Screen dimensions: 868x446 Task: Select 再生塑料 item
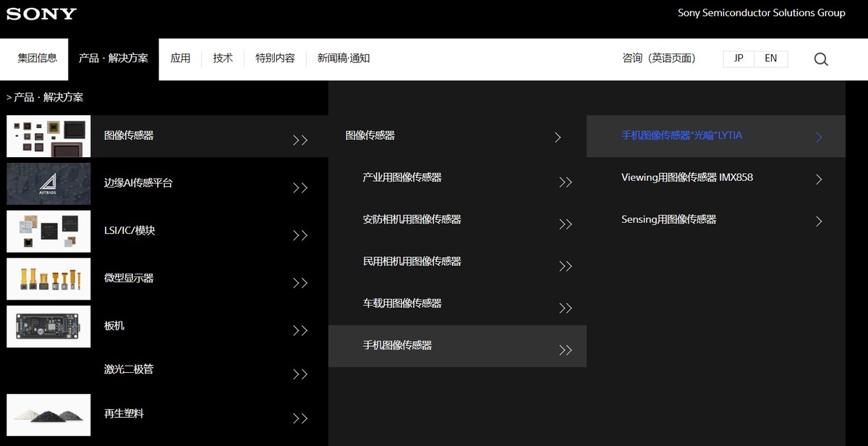pyautogui.click(x=124, y=413)
